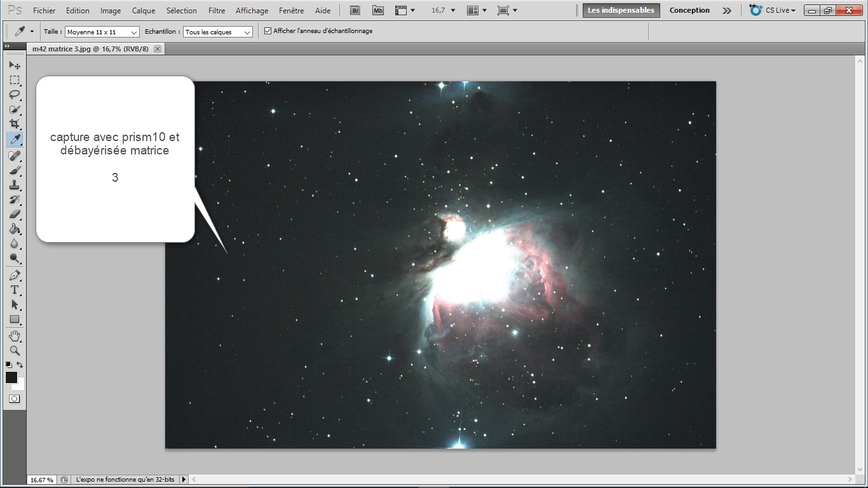The image size is (868, 488).
Task: Click the black foreground color swatch
Action: [11, 377]
